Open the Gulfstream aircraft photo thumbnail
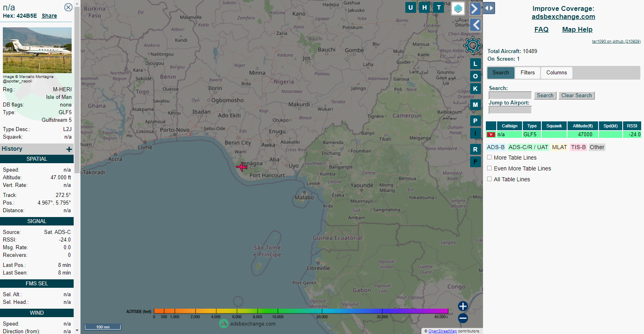644x334 pixels. tap(37, 50)
